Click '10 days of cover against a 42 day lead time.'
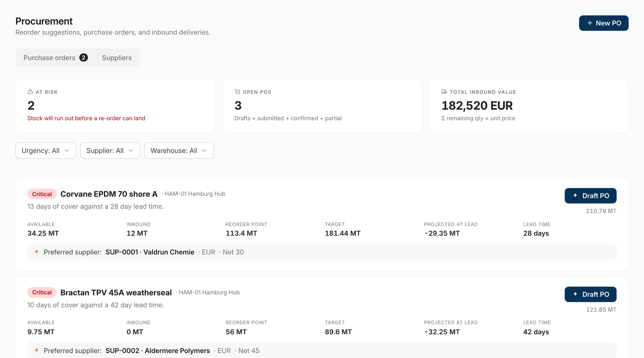This screenshot has height=358, width=644. coord(96,305)
